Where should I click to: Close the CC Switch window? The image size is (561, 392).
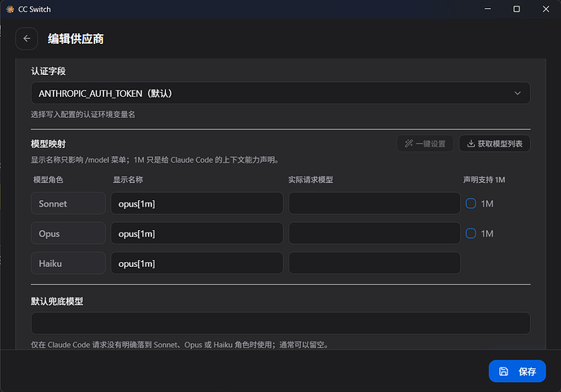pyautogui.click(x=546, y=9)
